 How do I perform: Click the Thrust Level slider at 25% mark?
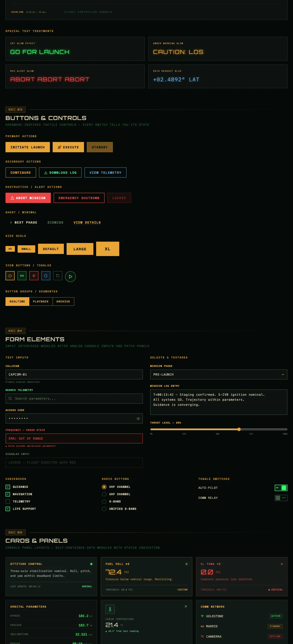tap(184, 429)
